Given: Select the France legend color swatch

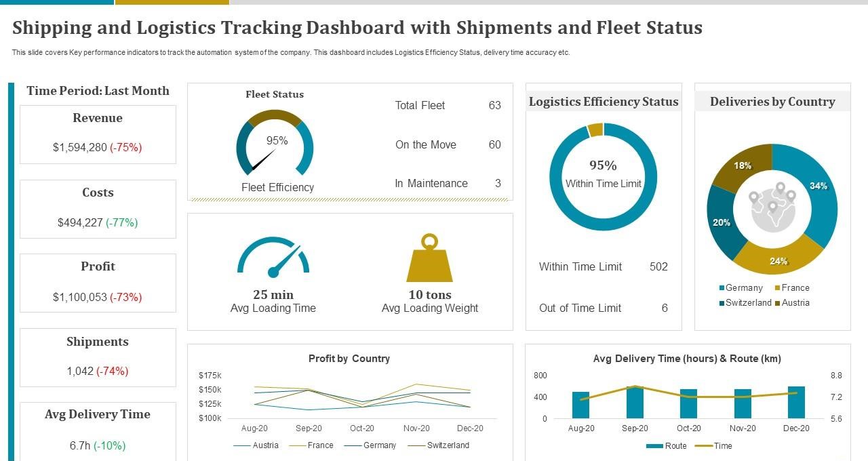Looking at the screenshot, I should coord(778,288).
